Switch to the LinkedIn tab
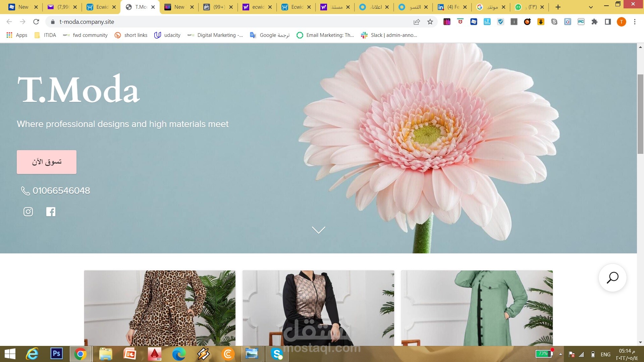 pos(452,7)
